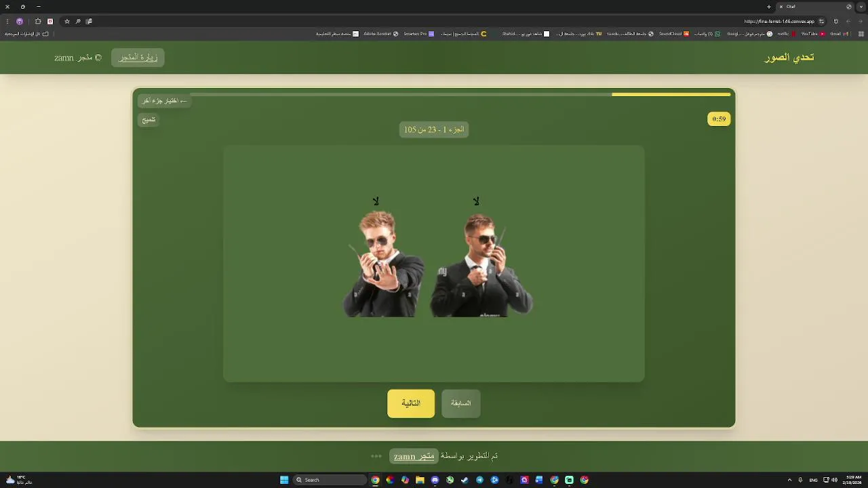Open the Windows Start menu

pos(284,480)
